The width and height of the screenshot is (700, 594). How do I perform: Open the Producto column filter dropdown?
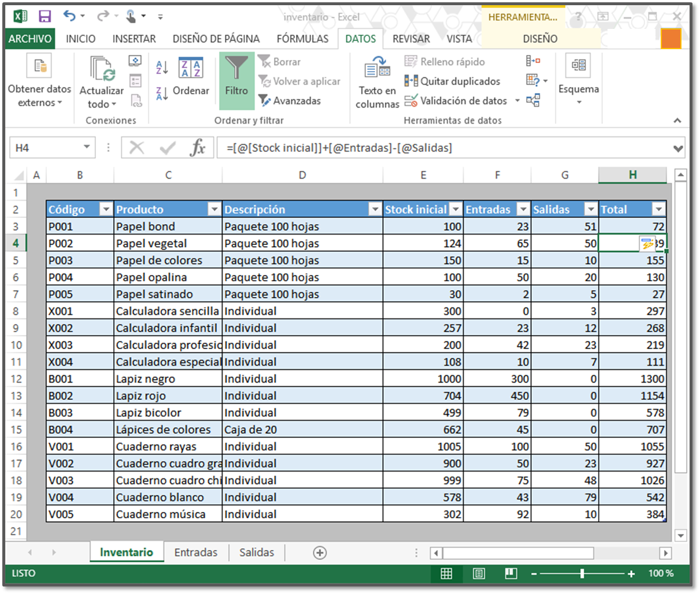tap(214, 210)
